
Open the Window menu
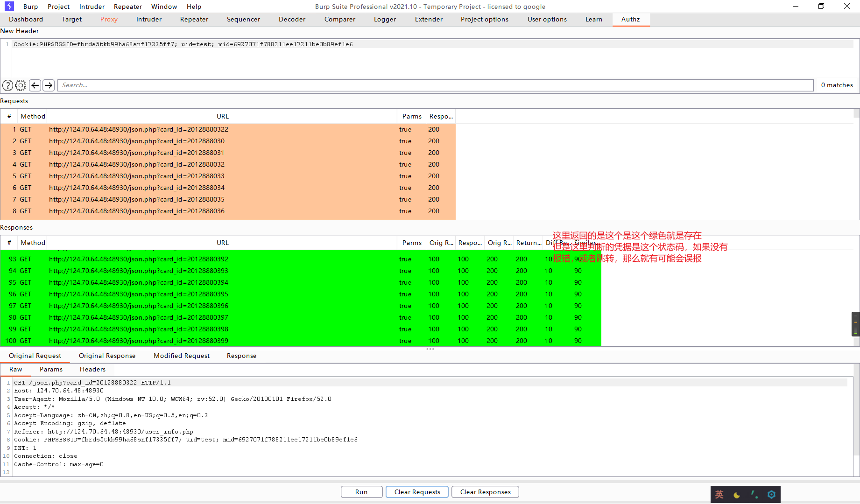(x=164, y=6)
